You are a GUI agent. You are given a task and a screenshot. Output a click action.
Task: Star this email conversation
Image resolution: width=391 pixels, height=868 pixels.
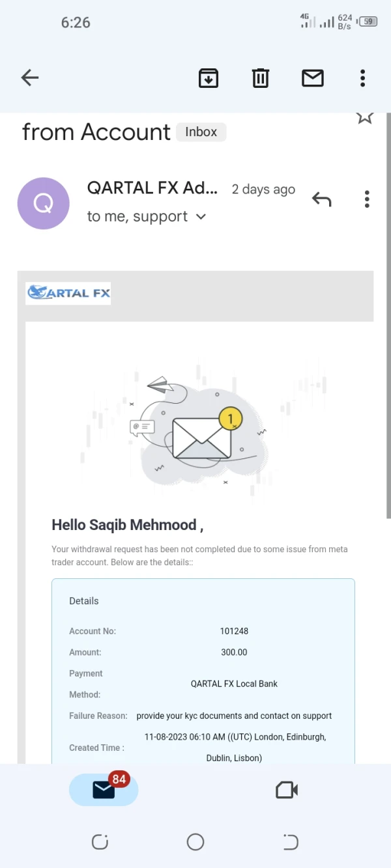click(x=364, y=119)
